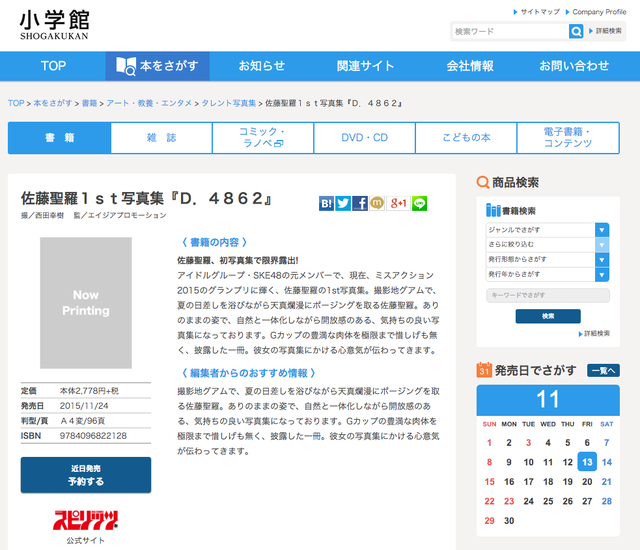
Task: Share via LINE green icon
Action: click(420, 203)
